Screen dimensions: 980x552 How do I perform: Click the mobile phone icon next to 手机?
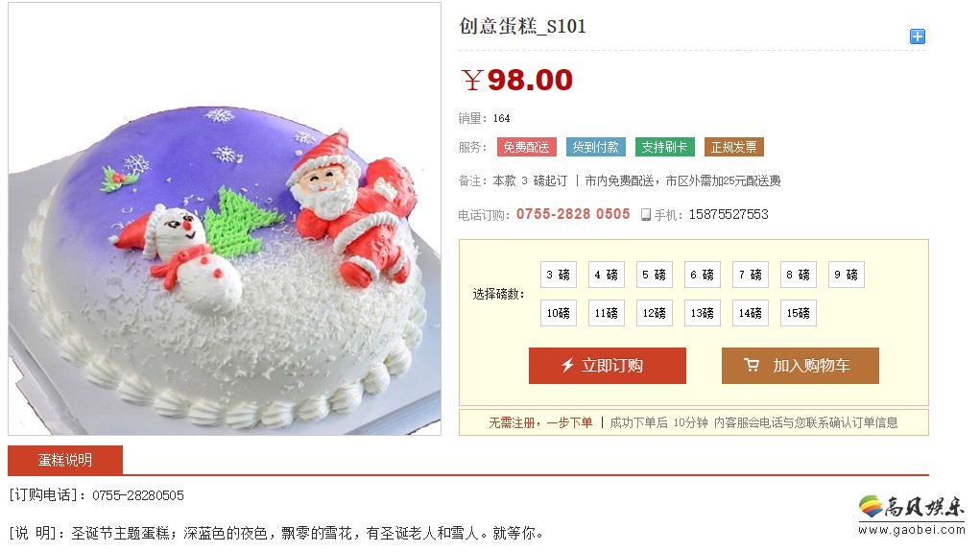(646, 215)
